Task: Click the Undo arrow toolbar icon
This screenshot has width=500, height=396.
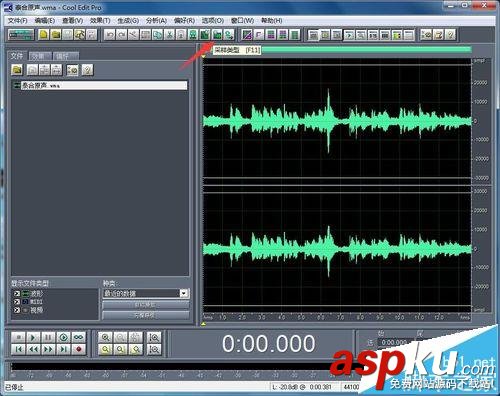Action: pos(109,35)
